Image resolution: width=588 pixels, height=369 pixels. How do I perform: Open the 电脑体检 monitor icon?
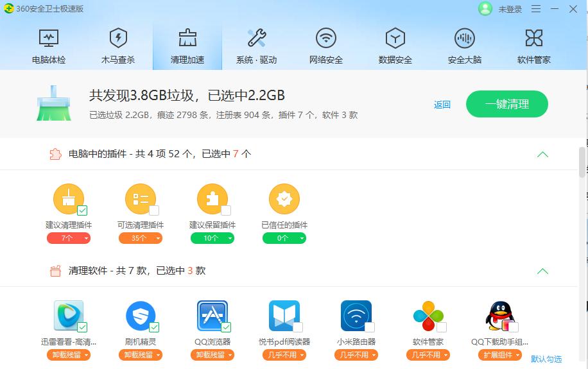49,38
